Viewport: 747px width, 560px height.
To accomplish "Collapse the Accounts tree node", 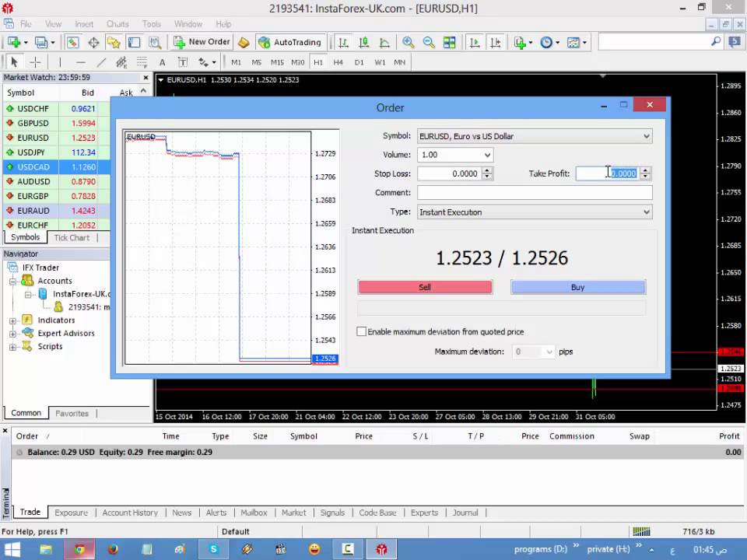I will [13, 282].
